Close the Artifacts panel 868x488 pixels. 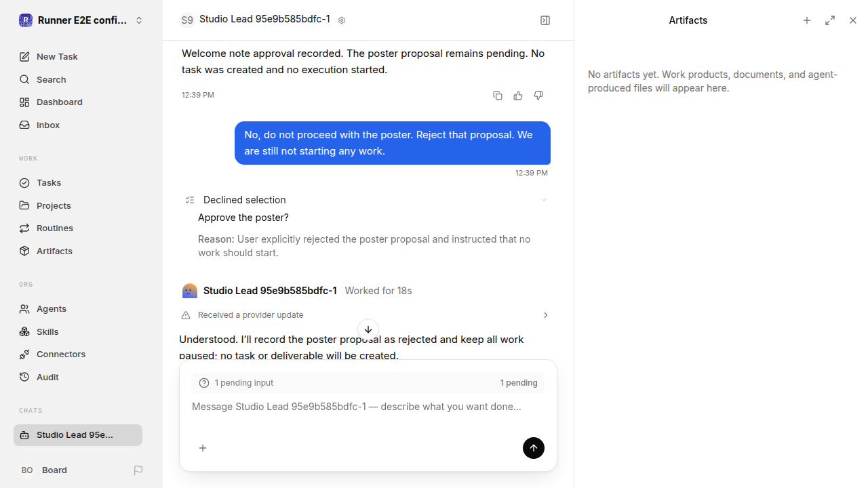click(x=853, y=20)
